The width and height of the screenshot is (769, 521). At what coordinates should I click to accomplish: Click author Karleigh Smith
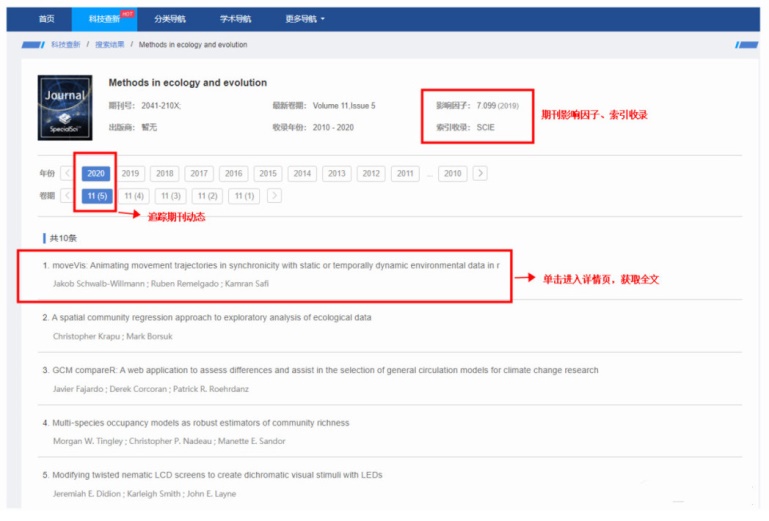[154, 494]
